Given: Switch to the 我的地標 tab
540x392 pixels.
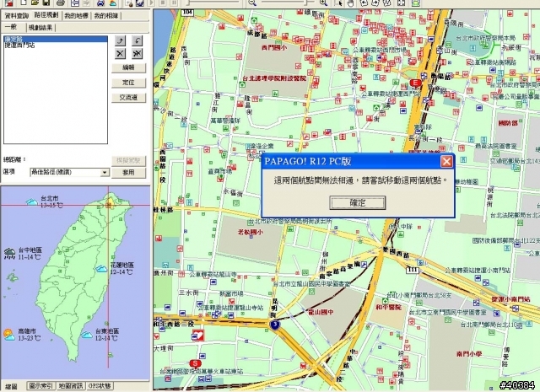Looking at the screenshot, I should (x=77, y=15).
